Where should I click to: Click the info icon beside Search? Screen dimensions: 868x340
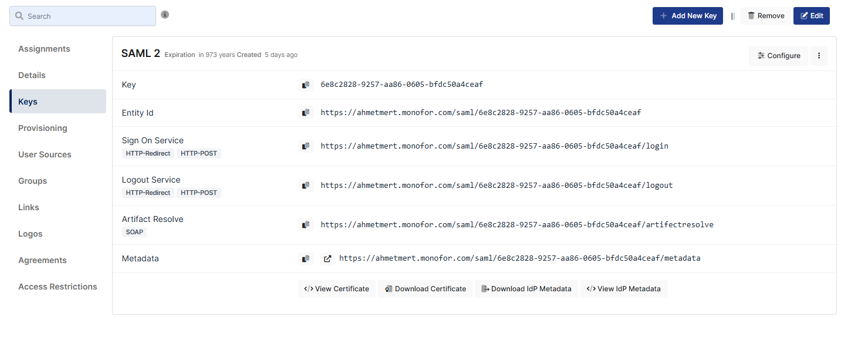click(165, 15)
